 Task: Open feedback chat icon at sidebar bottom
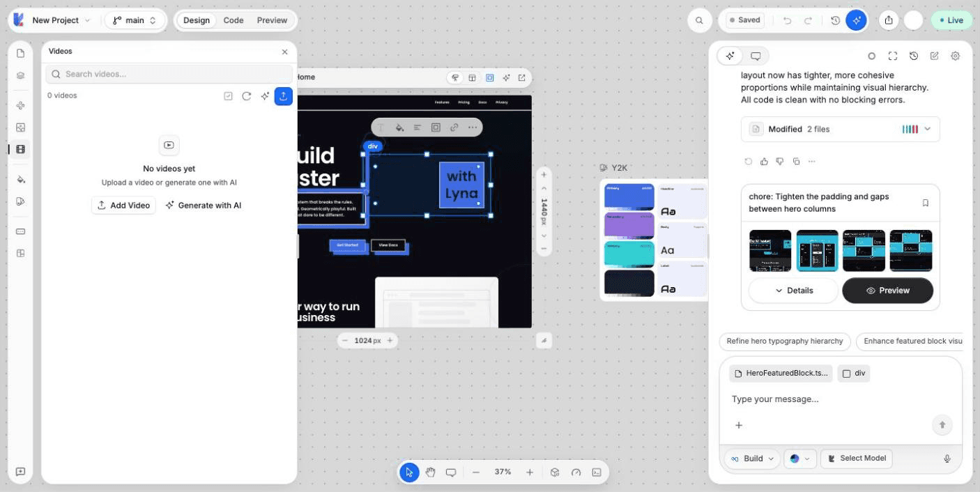20,472
